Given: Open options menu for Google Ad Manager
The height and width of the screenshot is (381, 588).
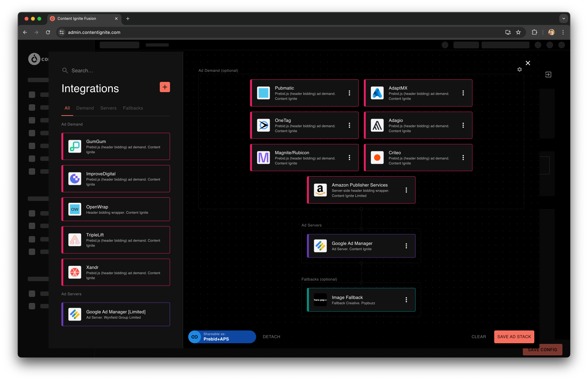Looking at the screenshot, I should [x=406, y=246].
